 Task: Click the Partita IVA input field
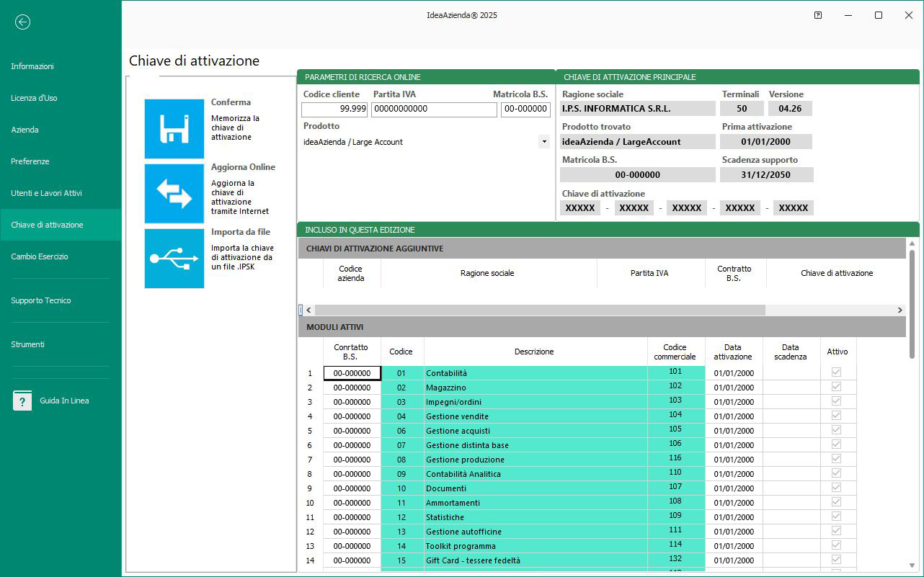tap(434, 109)
